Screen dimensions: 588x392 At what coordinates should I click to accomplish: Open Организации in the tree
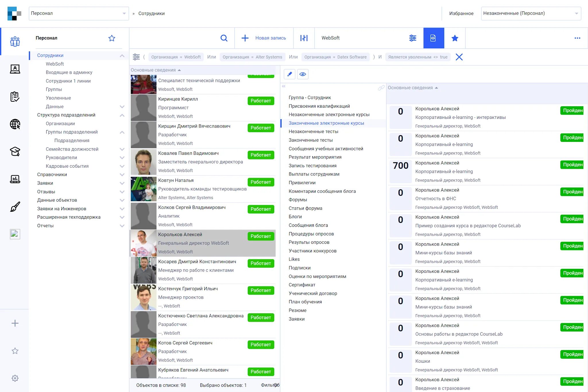60,123
